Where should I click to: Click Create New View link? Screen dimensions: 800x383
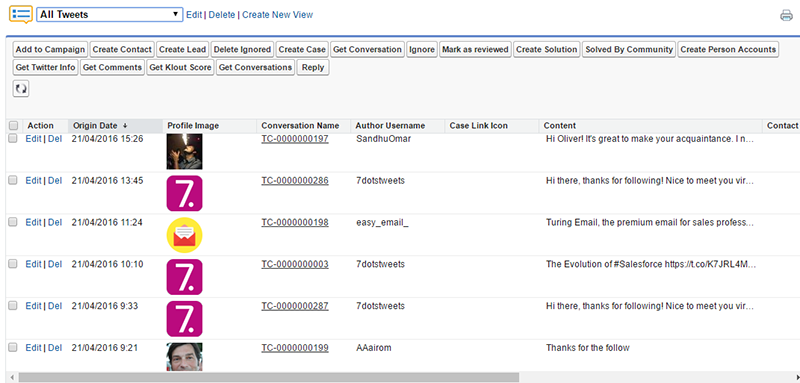tap(278, 15)
